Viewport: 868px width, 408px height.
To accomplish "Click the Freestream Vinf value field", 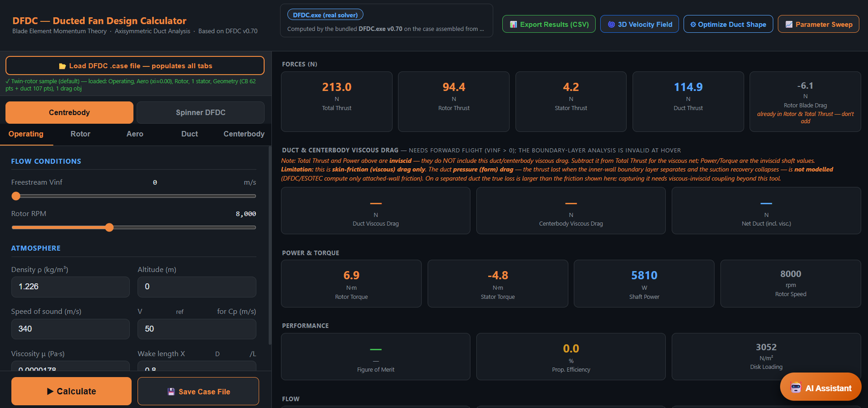I will (x=155, y=182).
